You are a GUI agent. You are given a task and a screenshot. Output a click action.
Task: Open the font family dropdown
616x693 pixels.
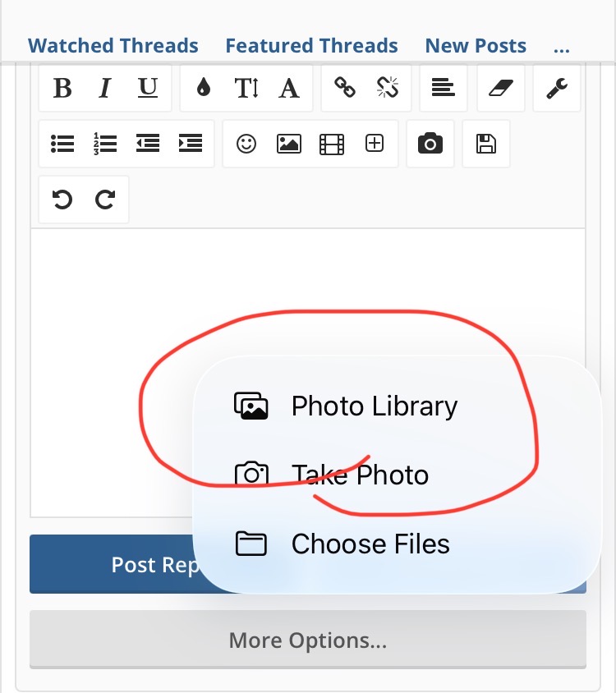(289, 89)
